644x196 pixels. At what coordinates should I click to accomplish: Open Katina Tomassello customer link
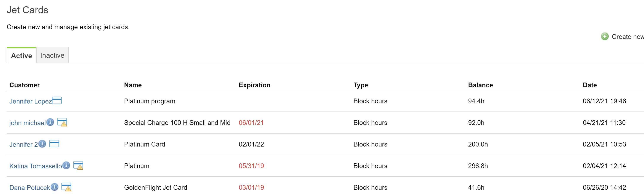tap(35, 166)
